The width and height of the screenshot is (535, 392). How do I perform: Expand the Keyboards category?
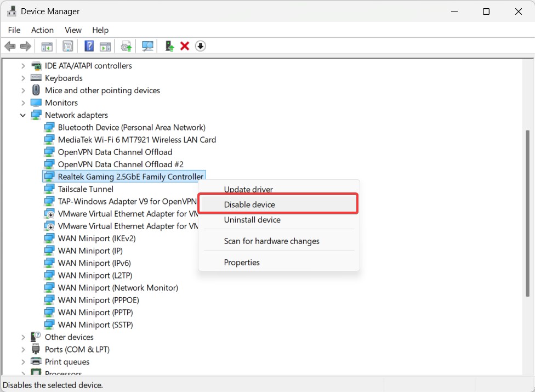(23, 78)
